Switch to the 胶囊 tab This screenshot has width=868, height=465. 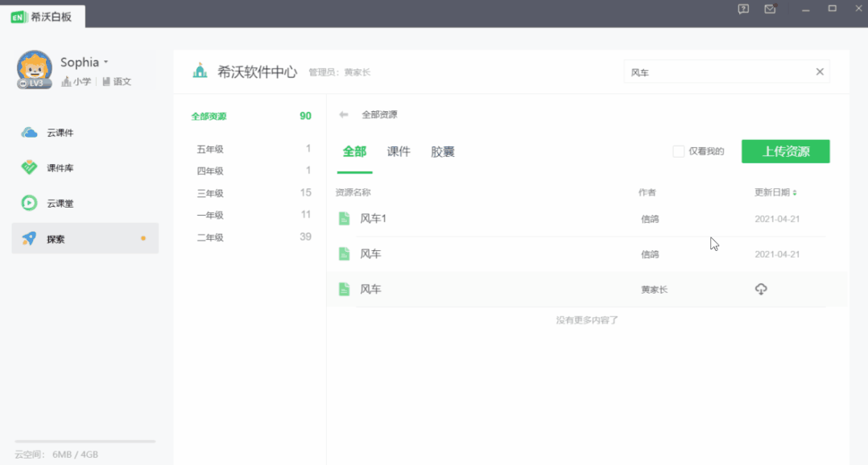(x=443, y=152)
